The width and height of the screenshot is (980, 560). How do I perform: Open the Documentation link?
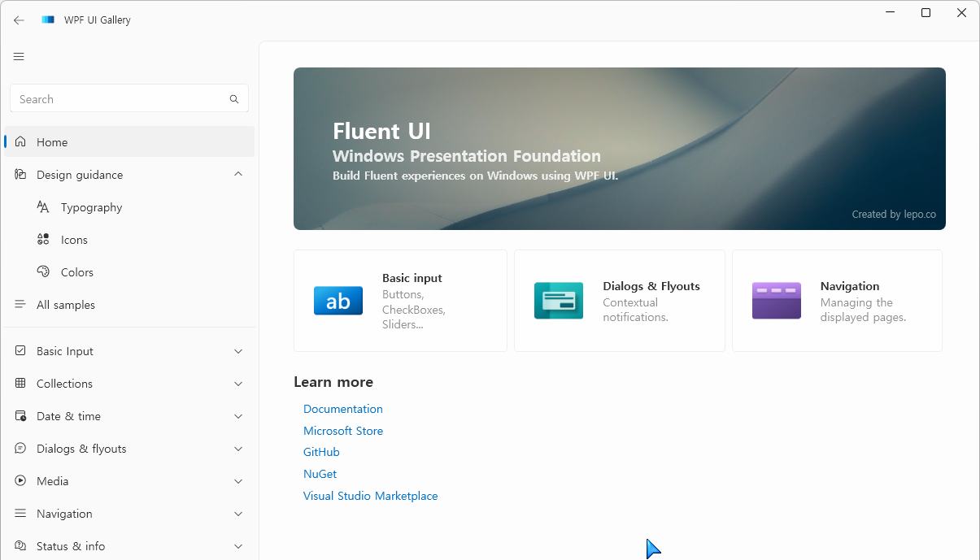pyautogui.click(x=343, y=409)
